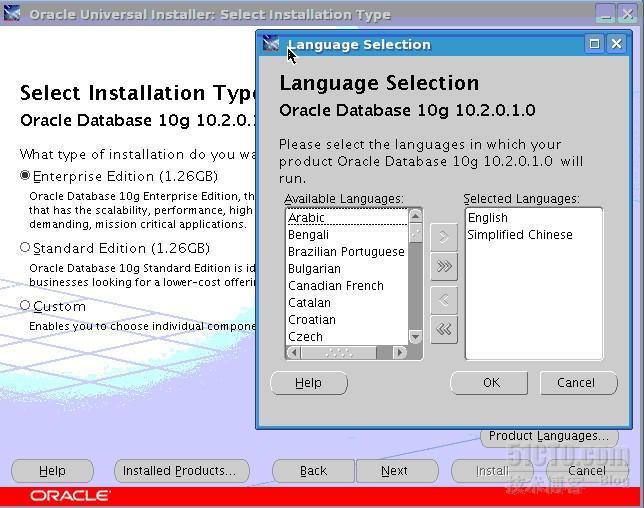This screenshot has height=508, width=644.
Task: Select Czech in Available Languages
Action: click(347, 337)
